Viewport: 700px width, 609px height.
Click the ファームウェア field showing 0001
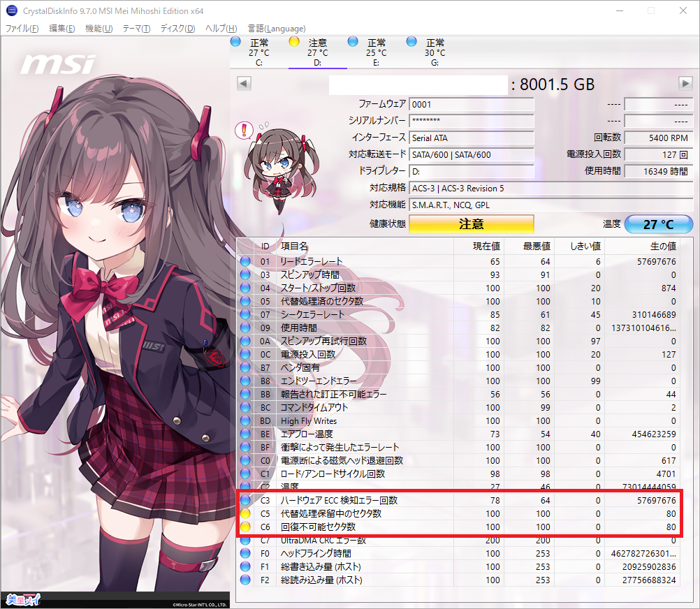pos(472,104)
